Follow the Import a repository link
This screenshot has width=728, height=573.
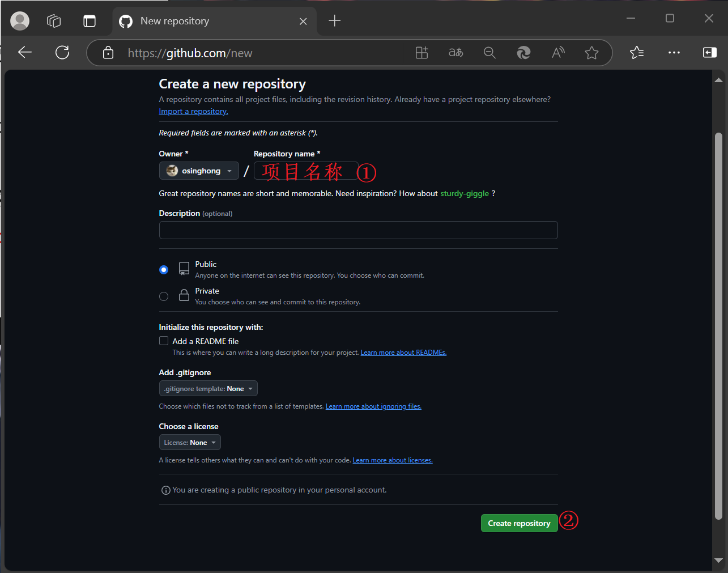tap(193, 112)
